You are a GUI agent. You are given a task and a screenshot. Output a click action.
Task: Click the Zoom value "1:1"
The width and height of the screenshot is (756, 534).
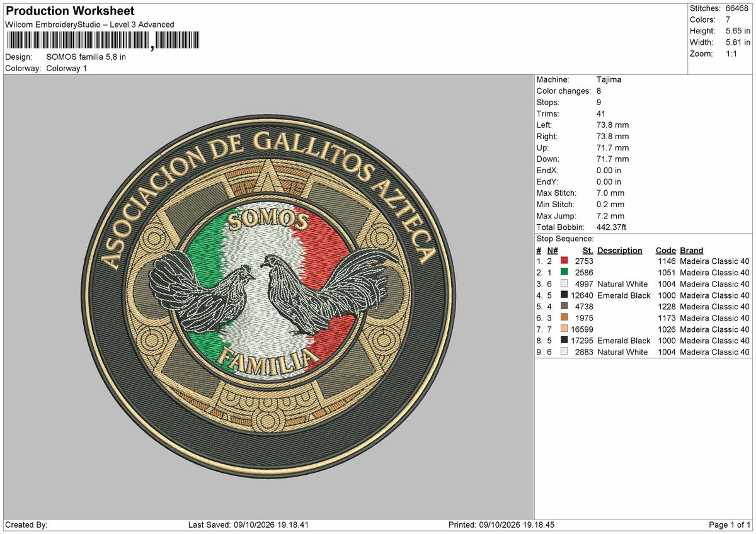pos(732,54)
